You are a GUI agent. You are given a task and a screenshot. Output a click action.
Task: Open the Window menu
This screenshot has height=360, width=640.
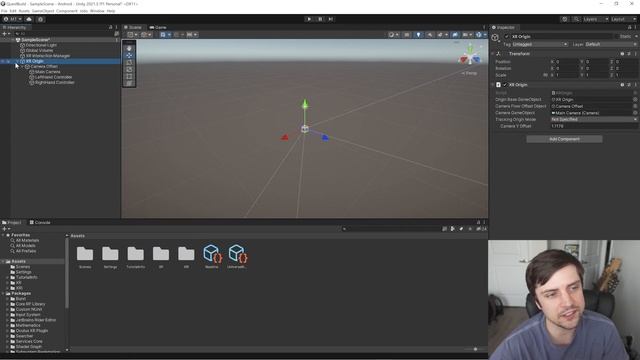click(97, 11)
